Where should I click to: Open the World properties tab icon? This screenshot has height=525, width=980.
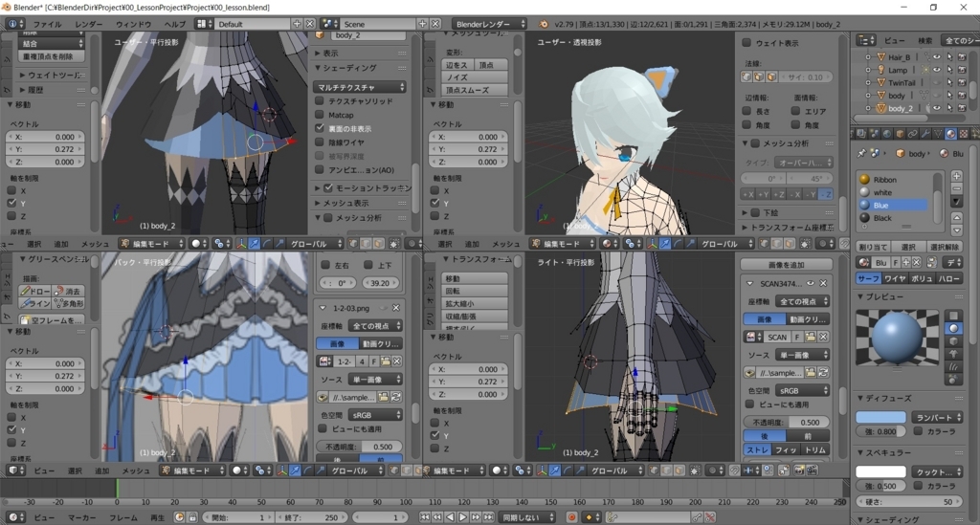coord(887,134)
